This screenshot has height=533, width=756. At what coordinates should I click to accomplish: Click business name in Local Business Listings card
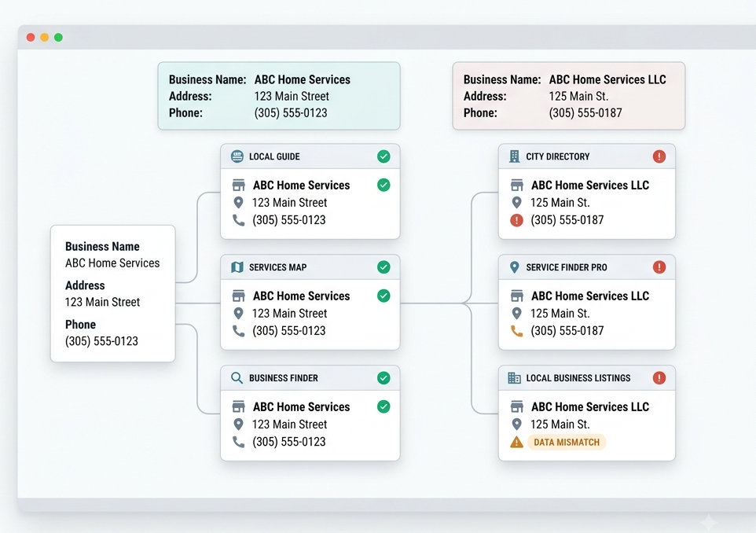pos(590,407)
